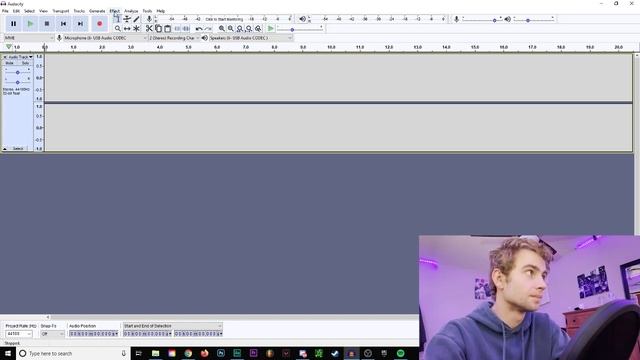Cut the selection with the scissors icon
Image resolution: width=640 pixels, height=360 pixels.
149,29
